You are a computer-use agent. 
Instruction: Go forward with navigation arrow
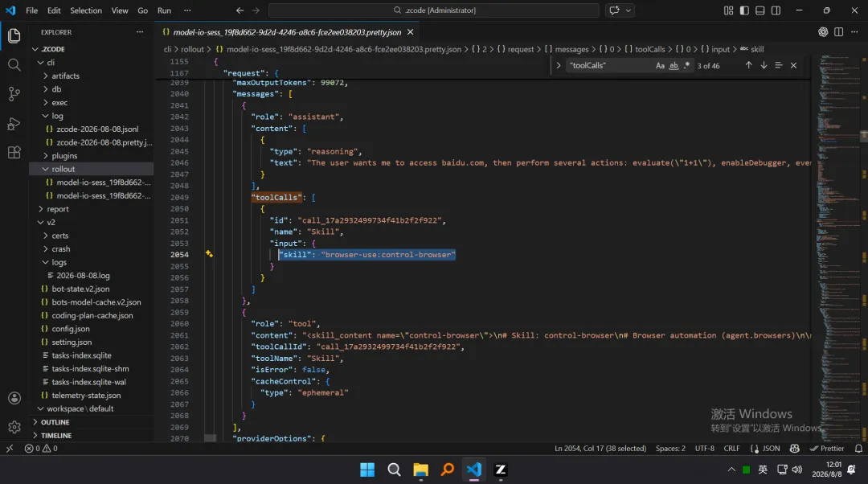click(x=256, y=10)
